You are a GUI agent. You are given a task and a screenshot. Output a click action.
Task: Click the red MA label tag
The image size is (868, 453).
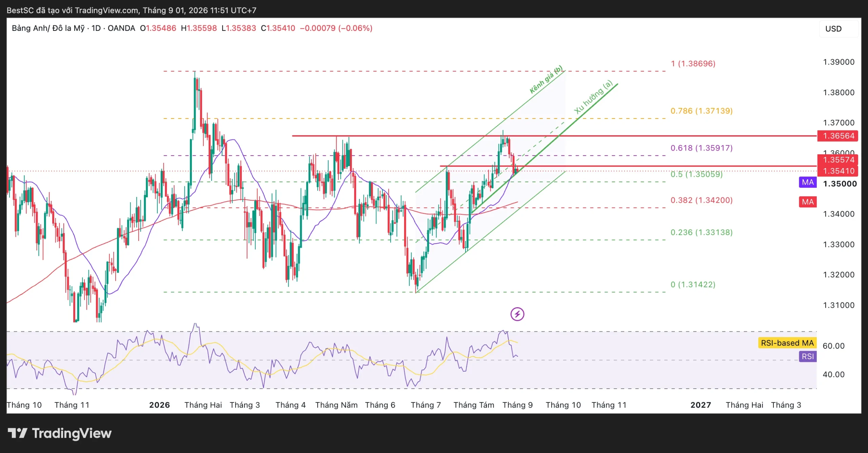pos(808,202)
